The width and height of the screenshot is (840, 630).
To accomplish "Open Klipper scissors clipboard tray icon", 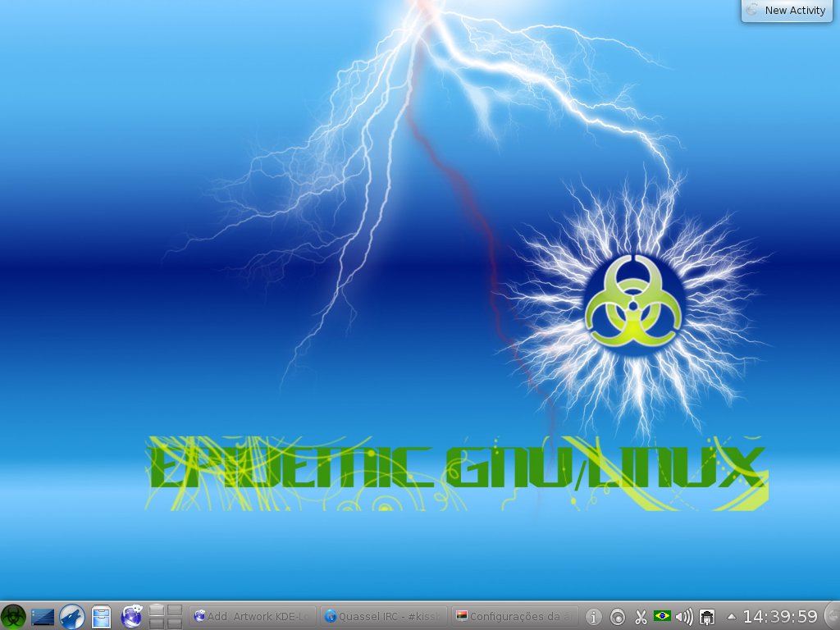I will [x=641, y=617].
